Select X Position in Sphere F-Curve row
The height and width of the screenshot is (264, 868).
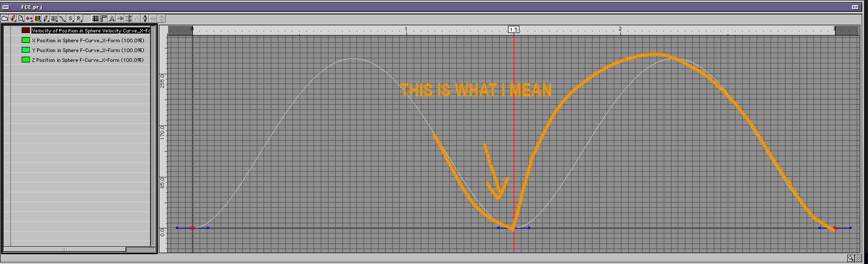point(88,40)
